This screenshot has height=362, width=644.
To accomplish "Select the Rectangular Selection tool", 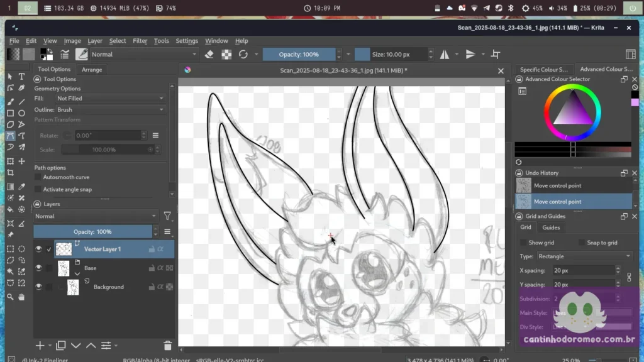I will 10,249.
